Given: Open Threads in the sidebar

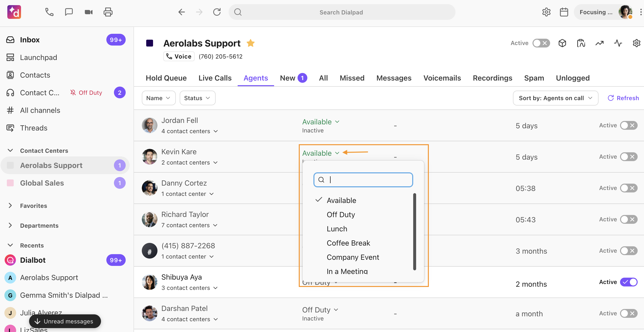Looking at the screenshot, I should (66, 128).
